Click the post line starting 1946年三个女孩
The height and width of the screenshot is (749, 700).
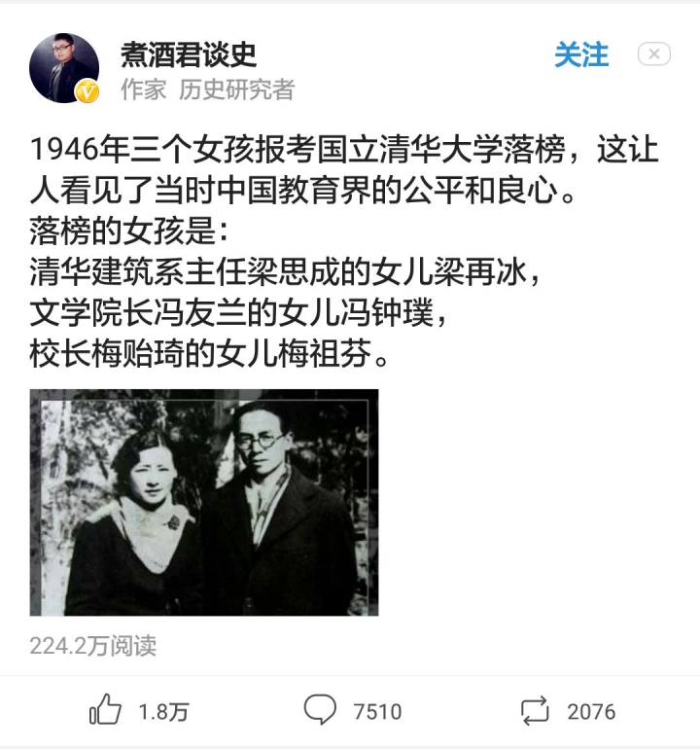[344, 149]
